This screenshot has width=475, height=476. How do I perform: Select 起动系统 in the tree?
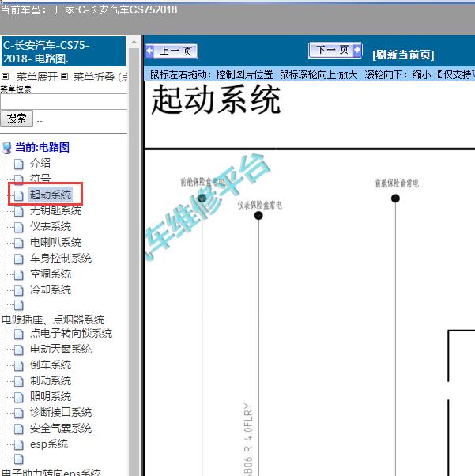pyautogui.click(x=51, y=195)
